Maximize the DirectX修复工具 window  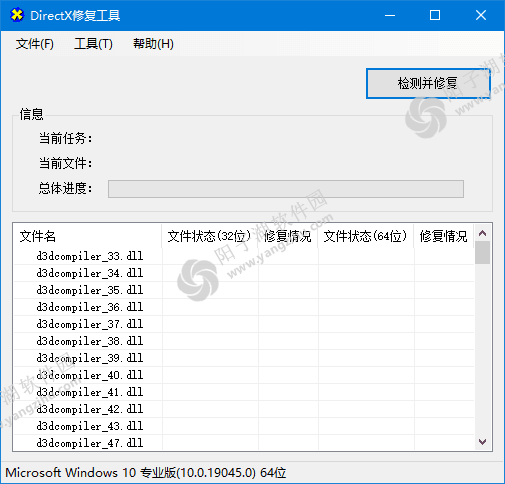pyautogui.click(x=435, y=15)
